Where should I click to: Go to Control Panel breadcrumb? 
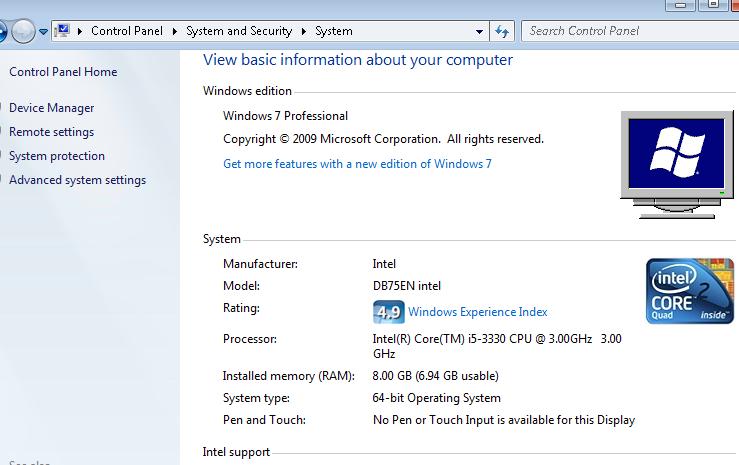point(127,31)
